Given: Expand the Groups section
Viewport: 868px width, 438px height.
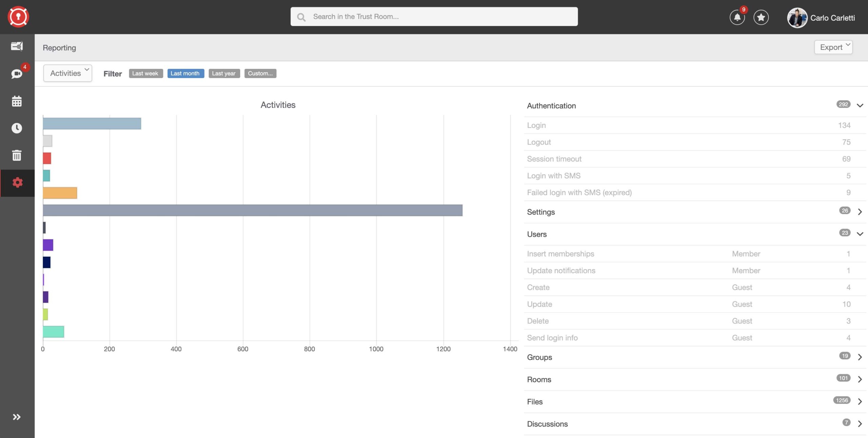Looking at the screenshot, I should 860,357.
